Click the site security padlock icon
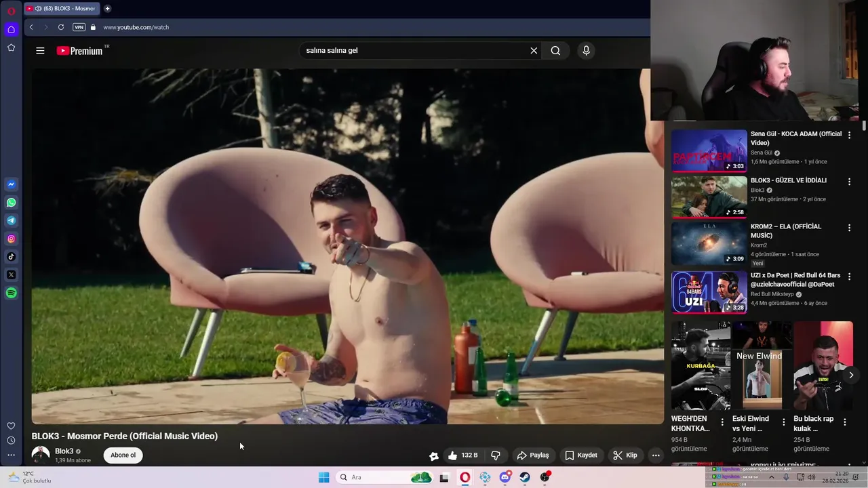 94,27
